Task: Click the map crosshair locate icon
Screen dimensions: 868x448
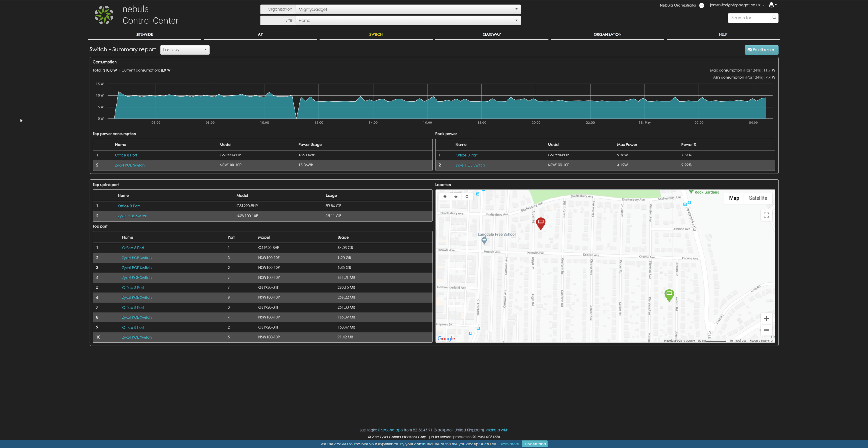Action: (456, 197)
